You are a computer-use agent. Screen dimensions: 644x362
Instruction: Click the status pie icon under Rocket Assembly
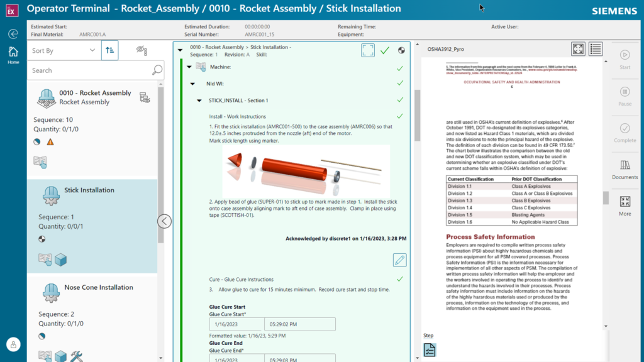pos(37,142)
